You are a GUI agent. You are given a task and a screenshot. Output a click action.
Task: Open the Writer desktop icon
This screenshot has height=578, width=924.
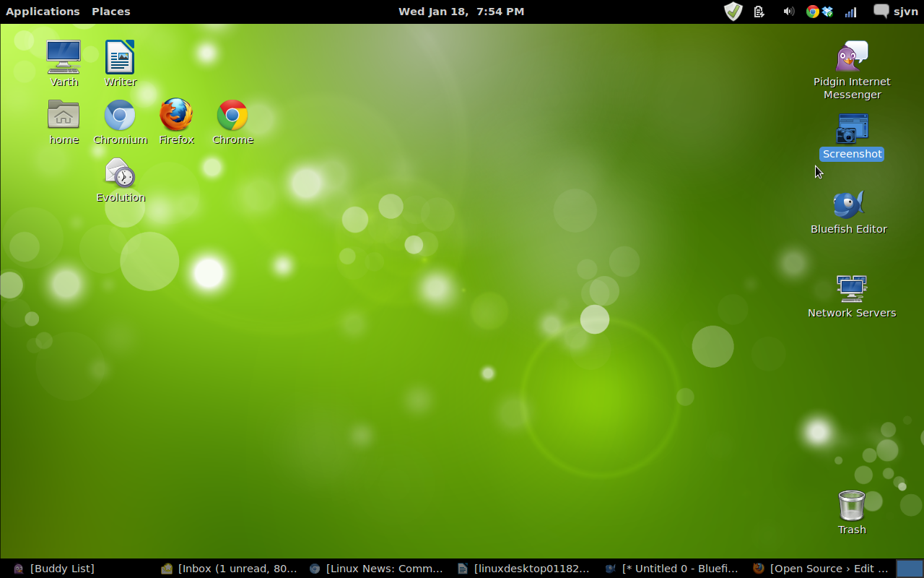pos(120,58)
